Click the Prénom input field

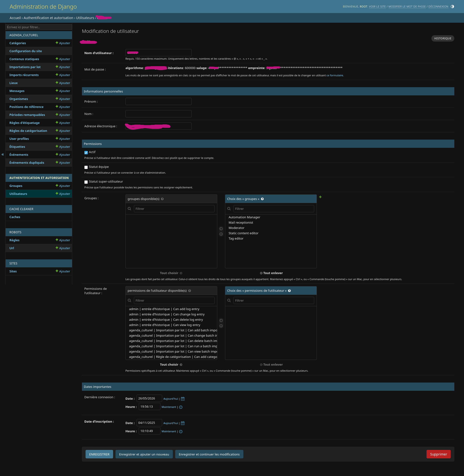pos(158,101)
